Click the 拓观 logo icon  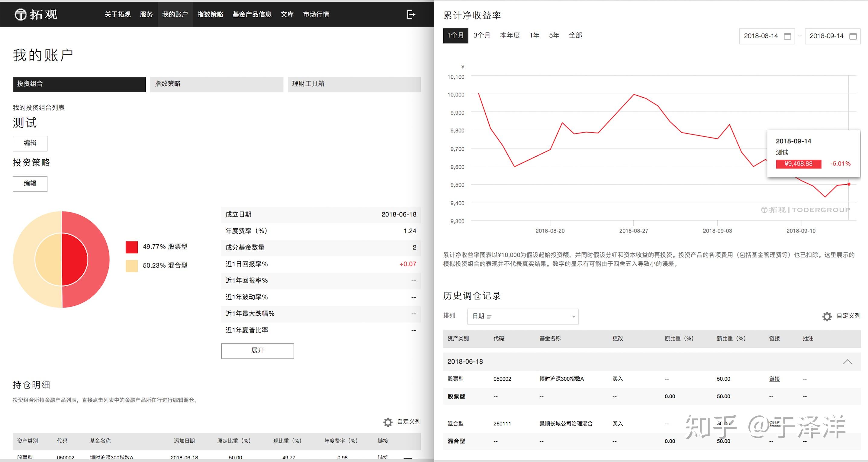click(x=21, y=15)
